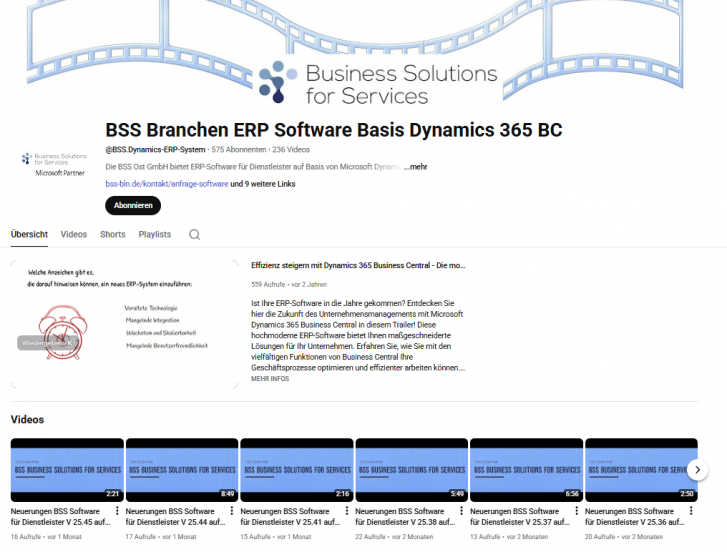Play the 2:16 video thumbnail
Screen dimensions: 727x552
(297, 470)
